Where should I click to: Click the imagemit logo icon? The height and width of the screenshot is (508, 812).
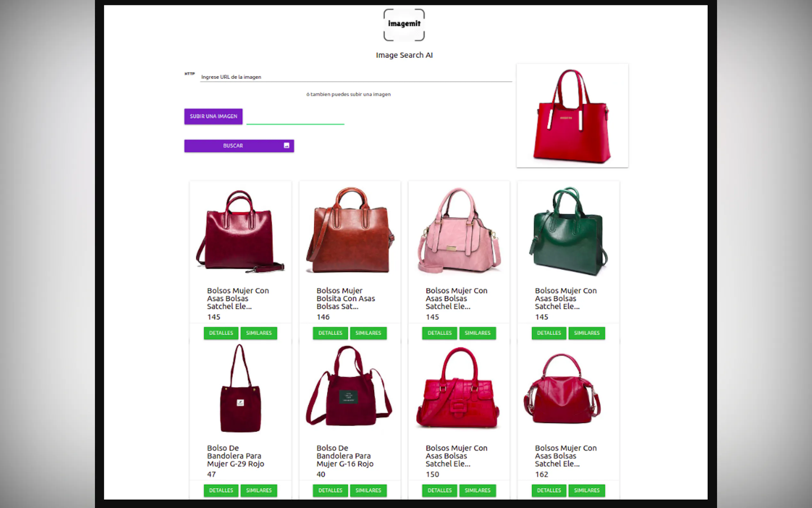coord(404,25)
